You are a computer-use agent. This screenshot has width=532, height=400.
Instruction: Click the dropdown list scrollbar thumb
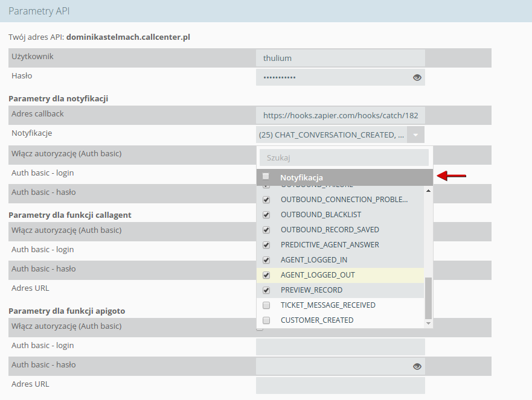coord(428,298)
